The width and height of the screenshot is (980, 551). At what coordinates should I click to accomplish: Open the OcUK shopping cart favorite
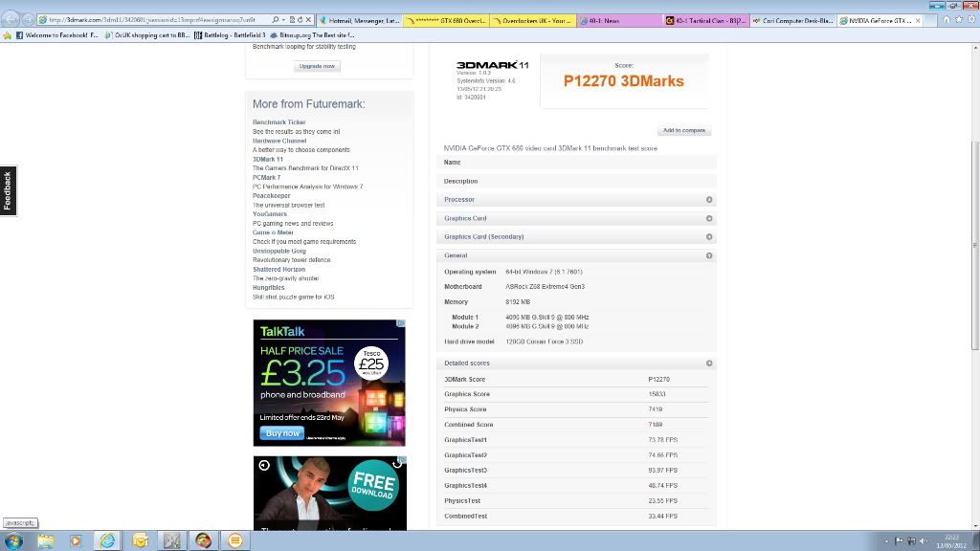pyautogui.click(x=146, y=35)
